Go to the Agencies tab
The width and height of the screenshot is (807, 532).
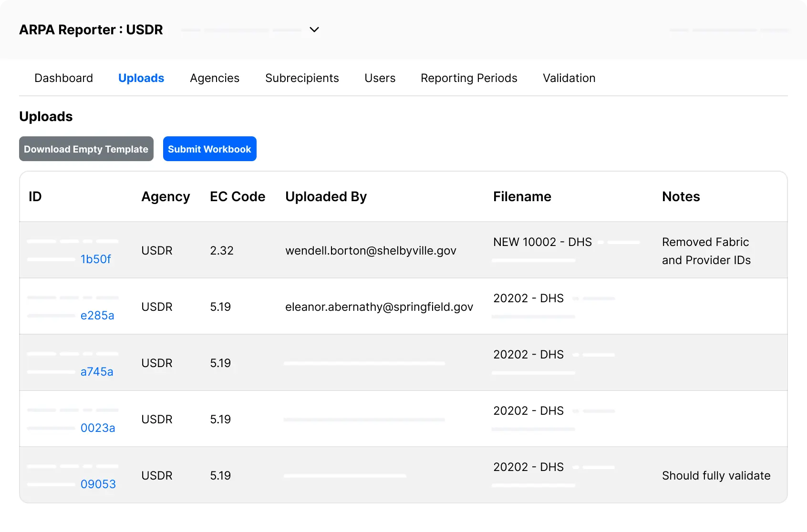[215, 78]
